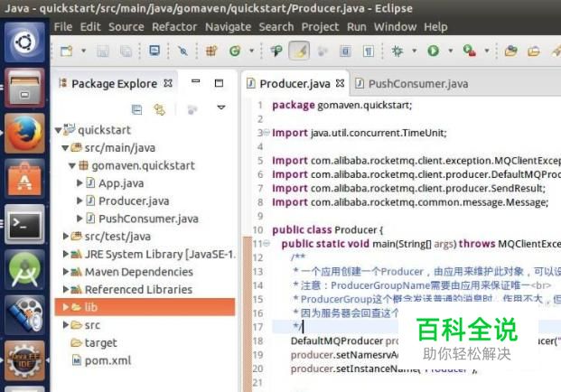The height and width of the screenshot is (392, 561).
Task: Open the File menu
Action: tap(63, 27)
